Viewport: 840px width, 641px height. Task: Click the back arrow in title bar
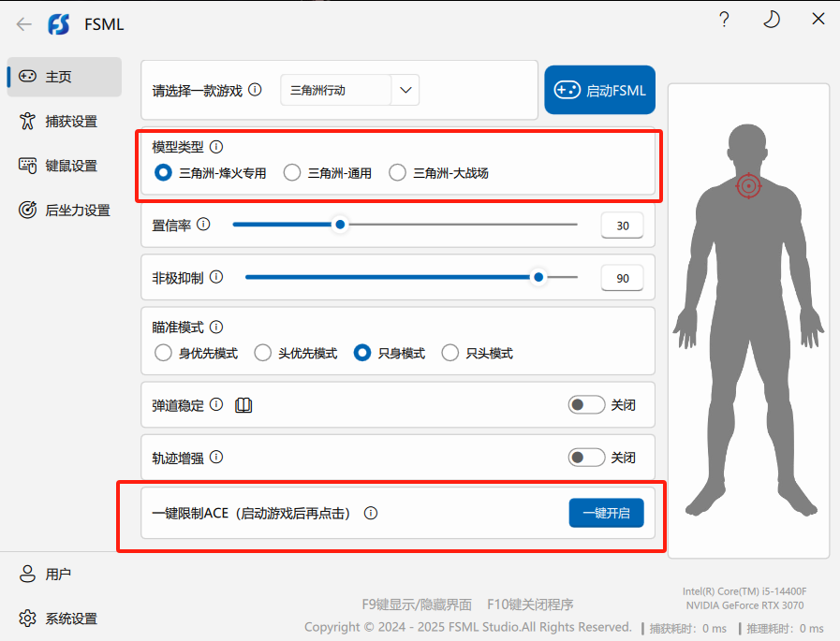[x=23, y=24]
